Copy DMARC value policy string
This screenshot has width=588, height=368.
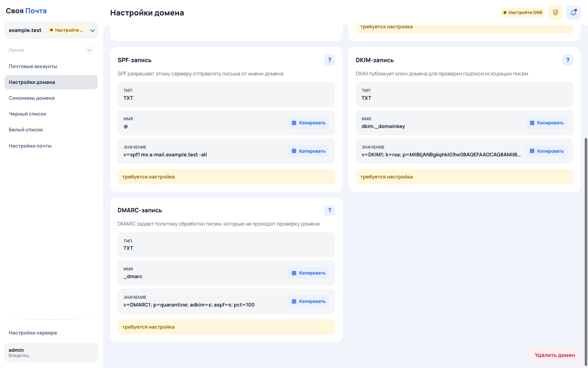pyautogui.click(x=309, y=301)
